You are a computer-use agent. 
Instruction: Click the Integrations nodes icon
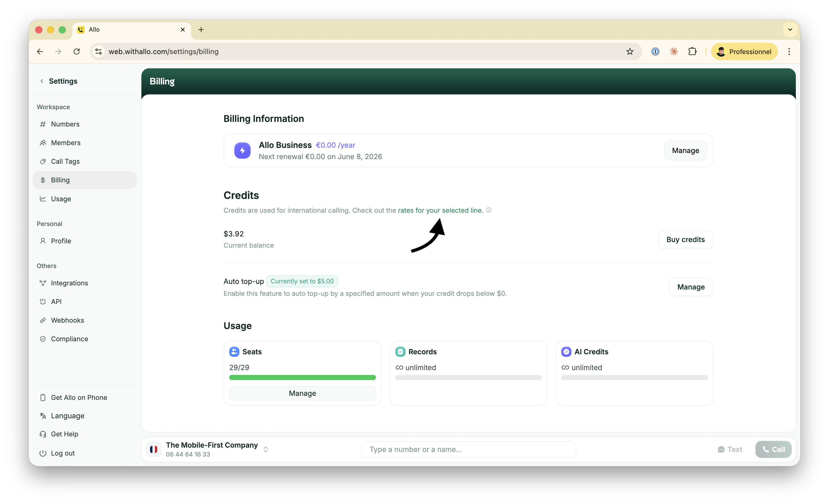43,283
